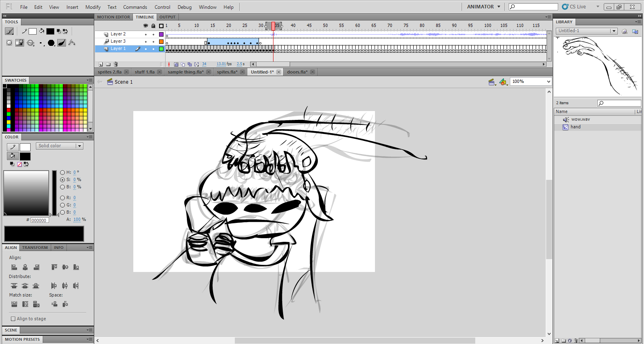Toggle lock fill option icon
Screen dimensions: 644x344
(20, 43)
